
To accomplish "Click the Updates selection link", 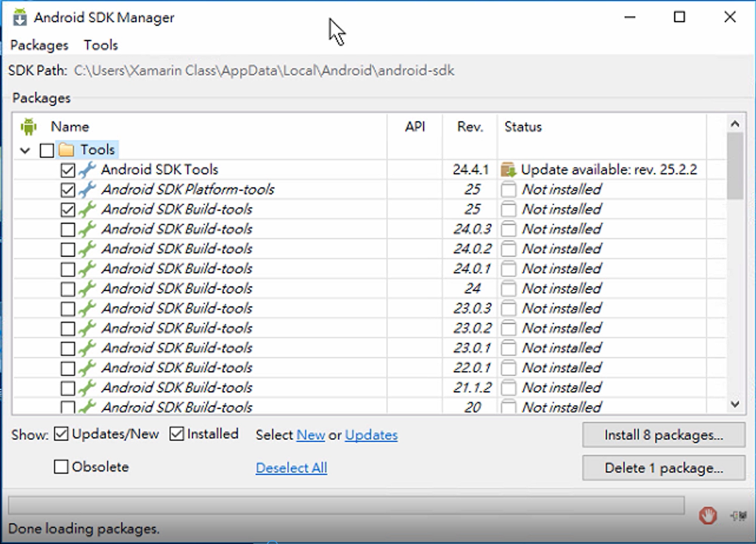I will (x=371, y=435).
